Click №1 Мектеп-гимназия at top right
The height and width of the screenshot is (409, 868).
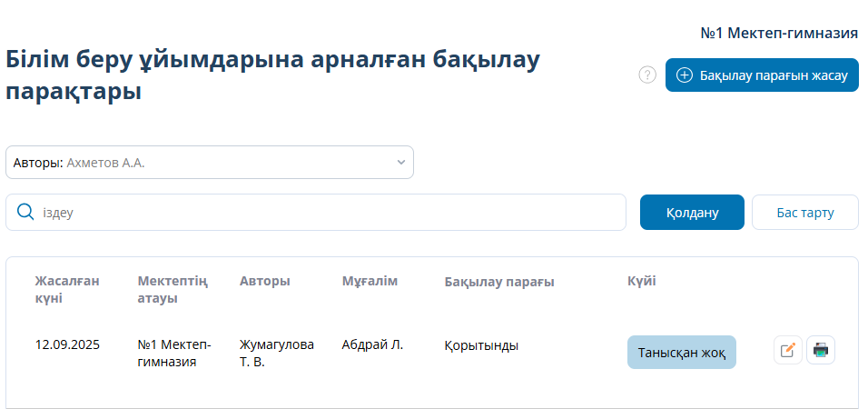coord(779,34)
